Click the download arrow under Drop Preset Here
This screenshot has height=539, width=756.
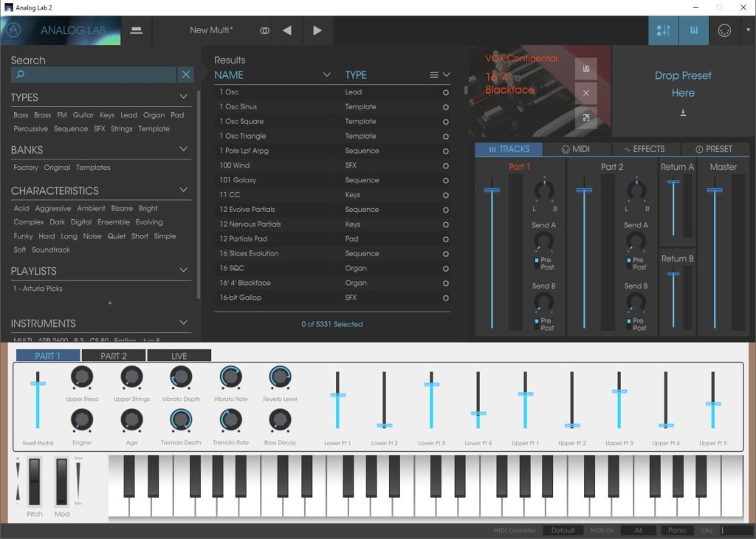tap(683, 113)
